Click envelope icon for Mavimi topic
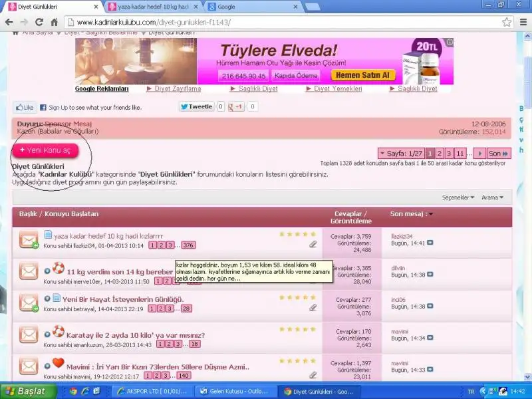The height and width of the screenshot is (399, 532). tap(29, 366)
